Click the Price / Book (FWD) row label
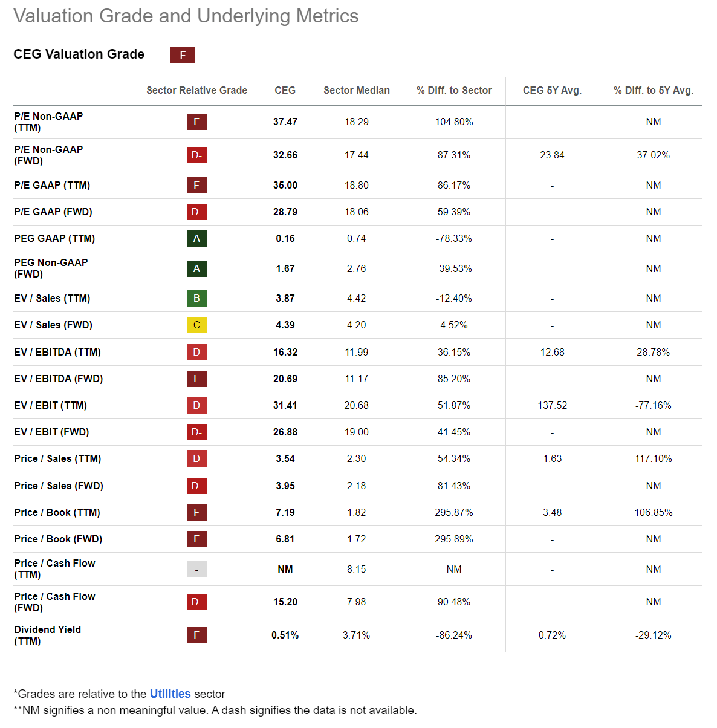The height and width of the screenshot is (728, 717). [x=58, y=539]
